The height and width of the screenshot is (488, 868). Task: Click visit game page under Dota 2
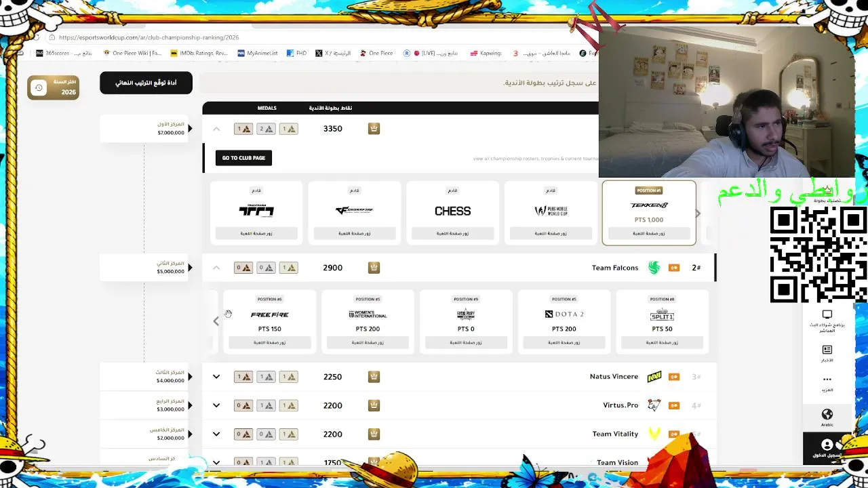(x=564, y=343)
